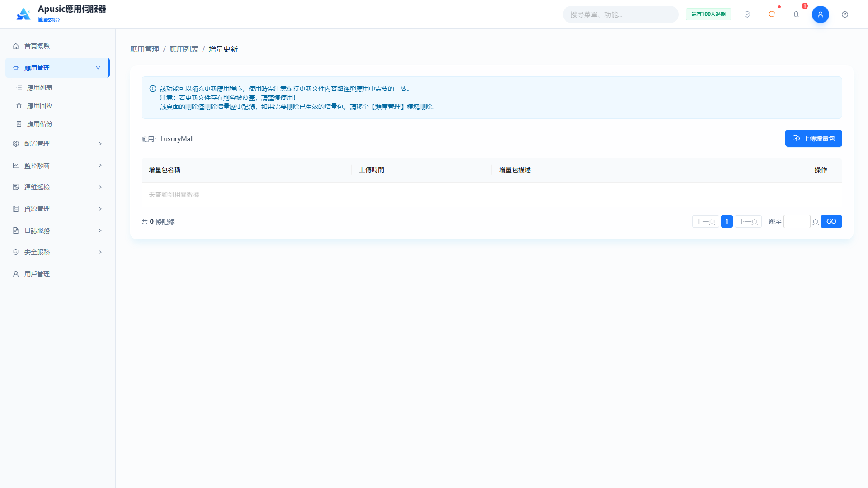Open the user avatar menu

pos(821,14)
